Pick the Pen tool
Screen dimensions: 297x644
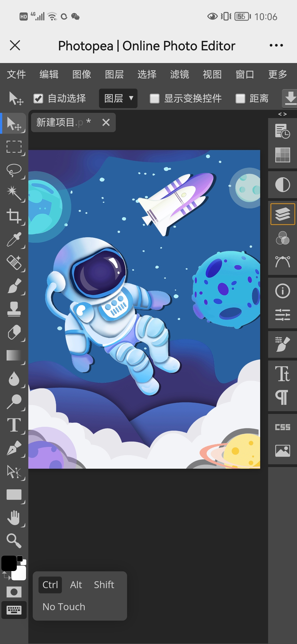click(14, 448)
